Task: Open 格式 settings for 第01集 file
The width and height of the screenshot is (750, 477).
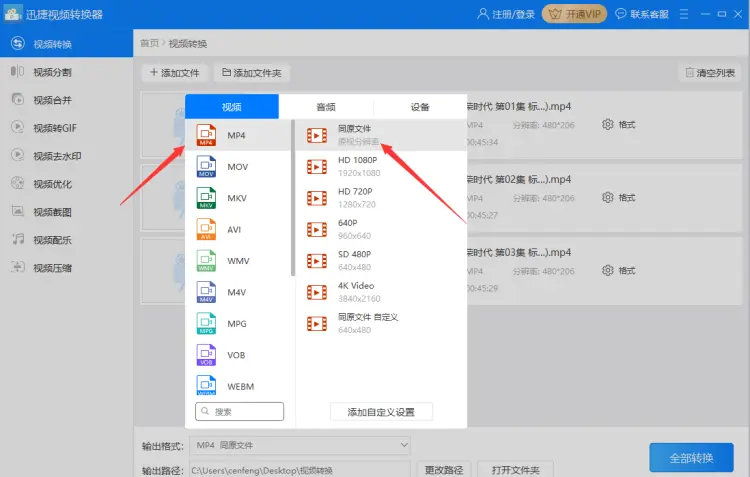Action: (x=618, y=125)
